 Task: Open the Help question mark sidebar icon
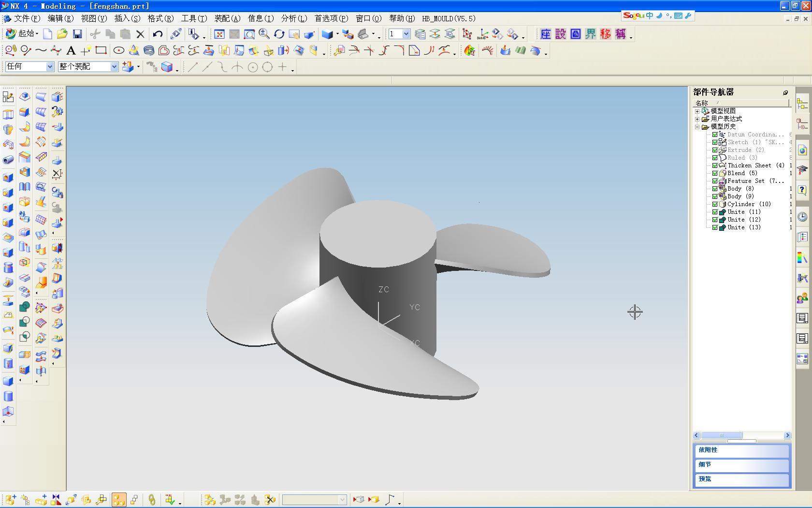(x=802, y=190)
